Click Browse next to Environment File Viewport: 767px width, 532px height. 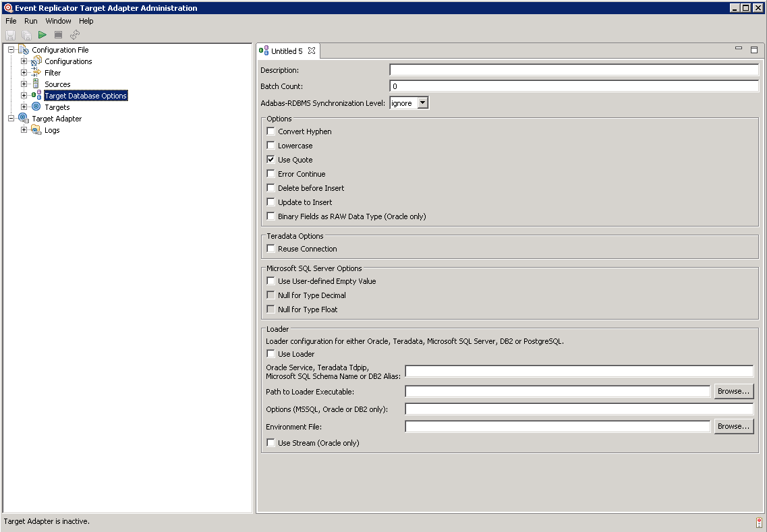[733, 426]
